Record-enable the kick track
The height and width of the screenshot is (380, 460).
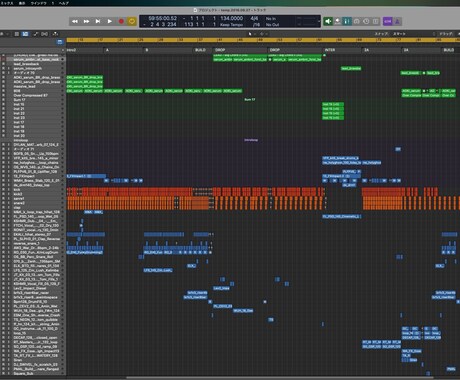4,189
